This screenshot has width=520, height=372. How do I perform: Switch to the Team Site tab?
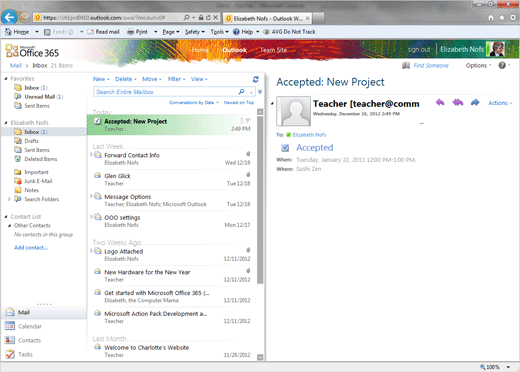pos(273,50)
